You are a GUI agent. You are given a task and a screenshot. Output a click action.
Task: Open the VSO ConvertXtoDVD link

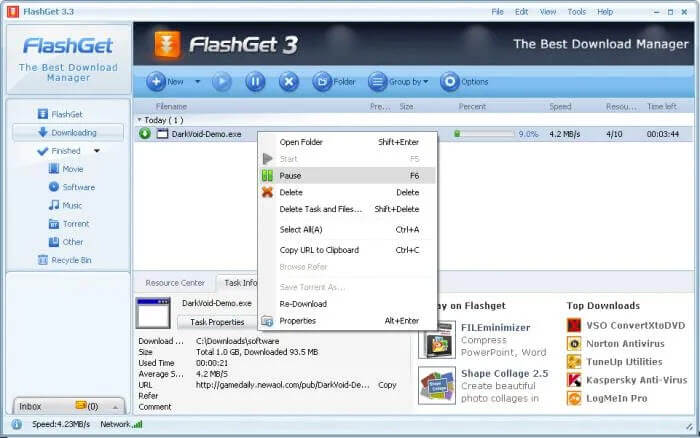pos(636,325)
